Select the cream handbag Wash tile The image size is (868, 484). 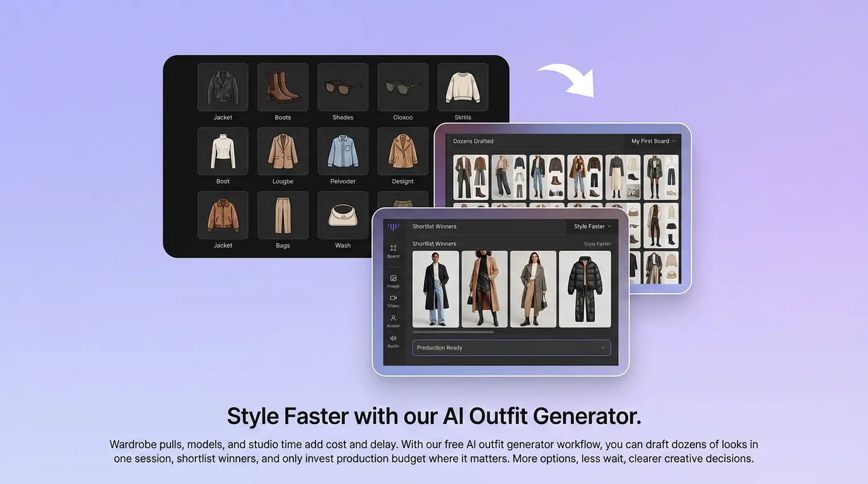[343, 216]
